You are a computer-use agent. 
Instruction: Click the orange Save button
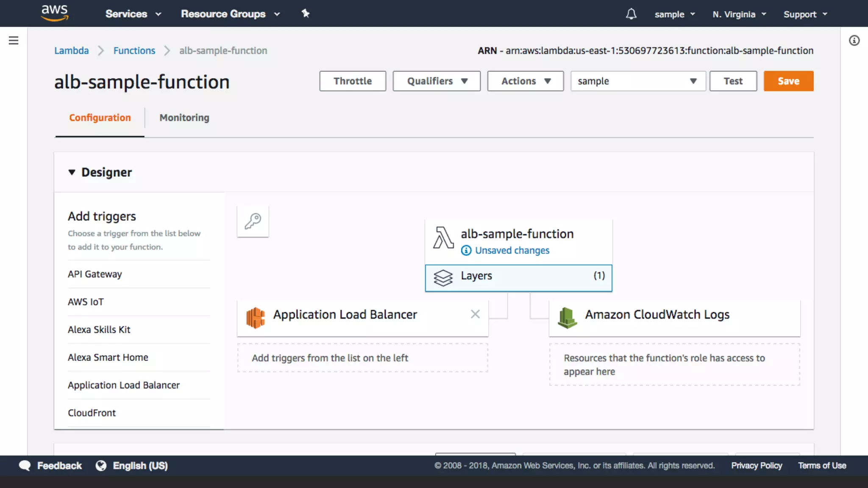coord(788,81)
